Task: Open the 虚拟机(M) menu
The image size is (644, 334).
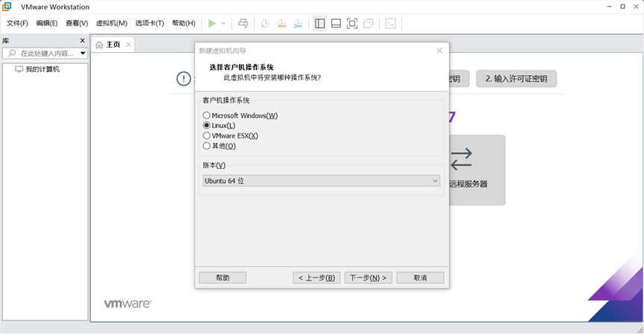Action: (x=112, y=23)
